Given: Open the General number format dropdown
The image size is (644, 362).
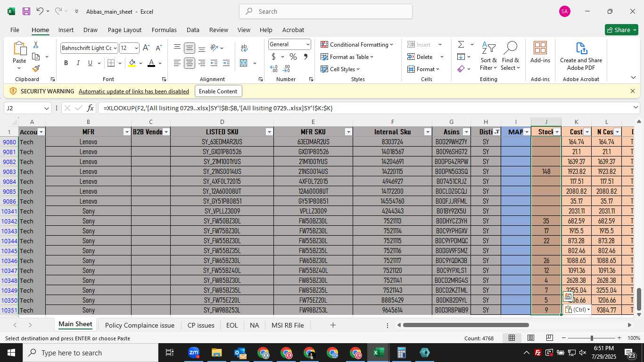Looking at the screenshot, I should pyautogui.click(x=308, y=44).
